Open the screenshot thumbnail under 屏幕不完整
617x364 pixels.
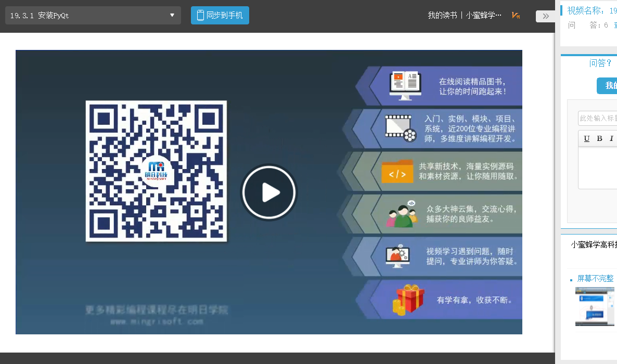(595, 307)
